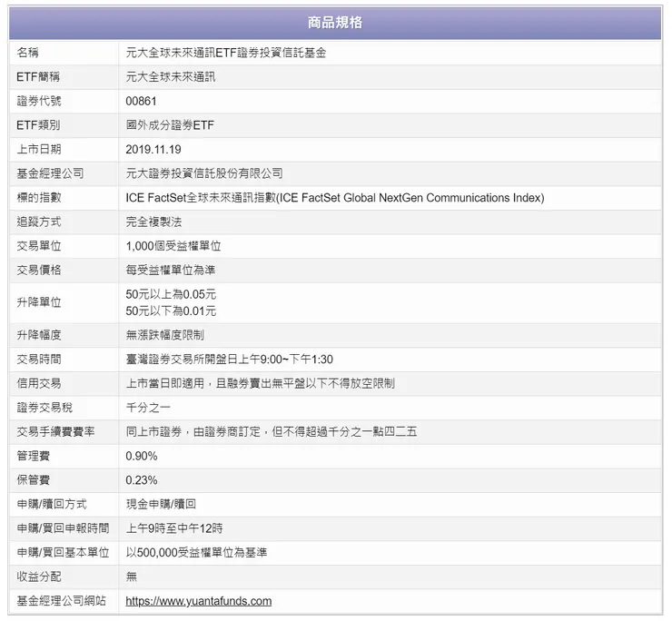Screen dimensions: 672x621
Task: Select the 申購/買回申報時間 label
Action: pyautogui.click(x=63, y=528)
